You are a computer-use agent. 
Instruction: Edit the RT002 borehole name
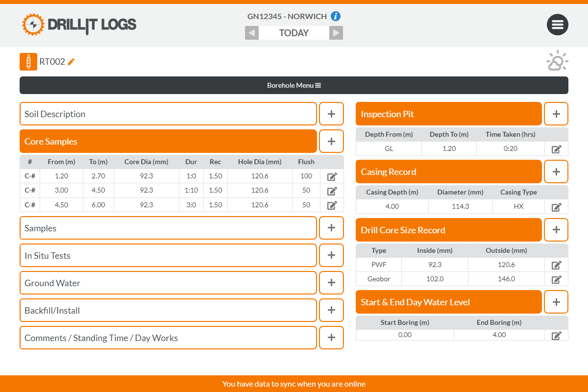[x=72, y=62]
